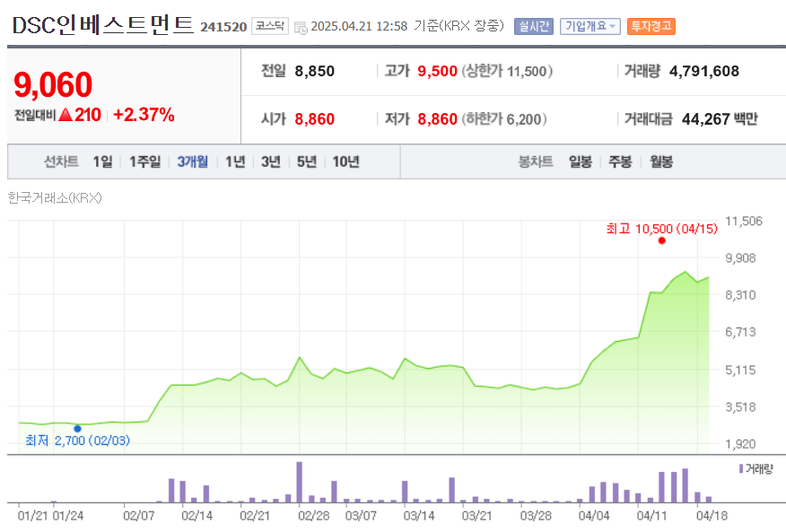Switch to 일봉 daily candle view
Image resolution: width=786 pixels, height=532 pixels.
click(581, 161)
